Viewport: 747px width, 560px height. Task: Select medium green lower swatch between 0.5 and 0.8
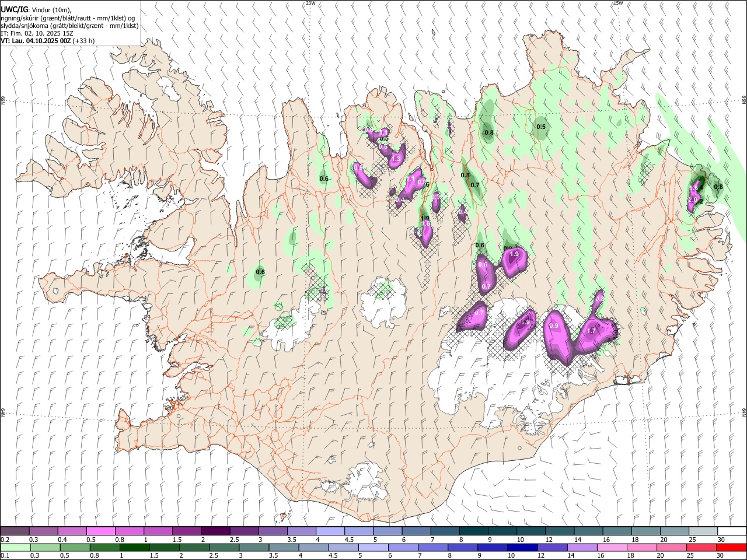(x=75, y=547)
